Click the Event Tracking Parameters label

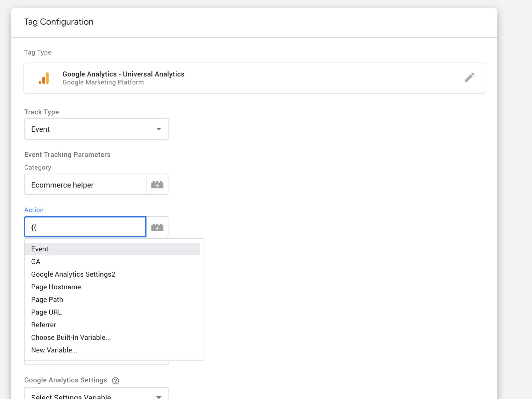[x=67, y=155]
